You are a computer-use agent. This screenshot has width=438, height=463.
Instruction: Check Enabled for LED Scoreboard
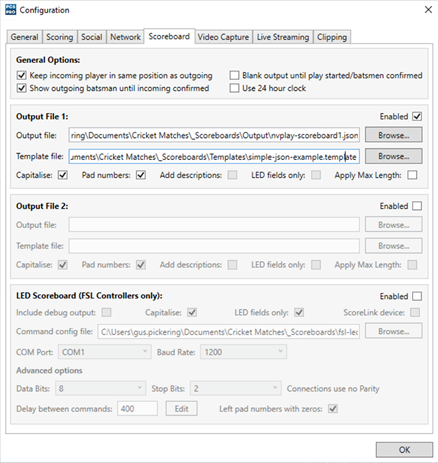tap(417, 296)
